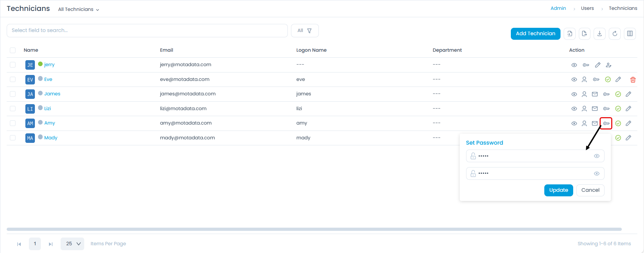644x253 pixels.
Task: Open the 25 items per page dropdown
Action: coord(72,244)
